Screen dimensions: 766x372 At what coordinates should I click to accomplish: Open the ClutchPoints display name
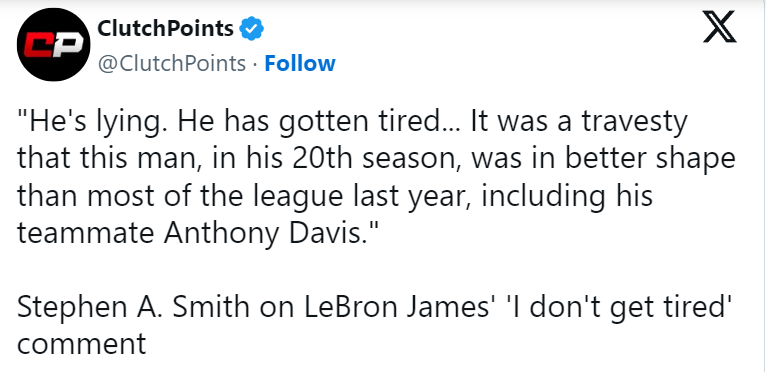coord(166,28)
